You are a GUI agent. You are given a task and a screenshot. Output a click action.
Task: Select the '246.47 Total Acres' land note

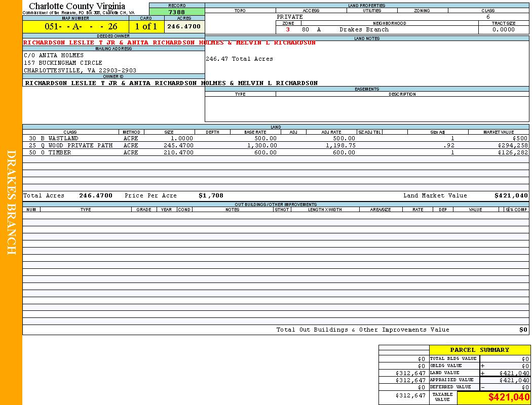[239, 59]
